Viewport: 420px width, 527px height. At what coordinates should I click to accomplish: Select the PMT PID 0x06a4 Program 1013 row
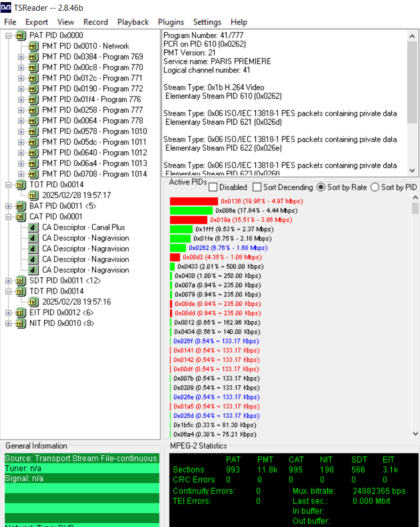94,164
